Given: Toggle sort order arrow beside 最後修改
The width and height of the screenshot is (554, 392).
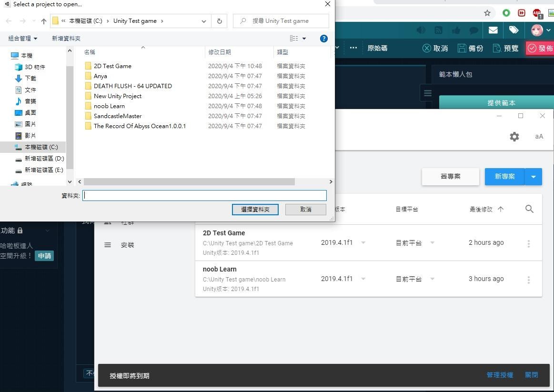Looking at the screenshot, I should click(x=501, y=209).
